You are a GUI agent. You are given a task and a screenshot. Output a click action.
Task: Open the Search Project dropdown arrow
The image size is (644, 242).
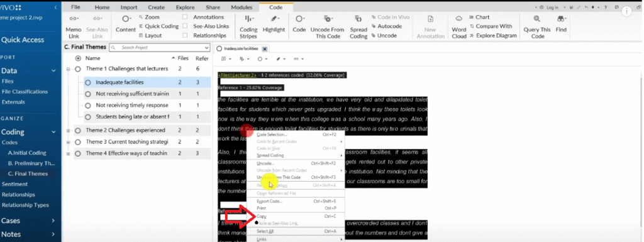pyautogui.click(x=206, y=48)
